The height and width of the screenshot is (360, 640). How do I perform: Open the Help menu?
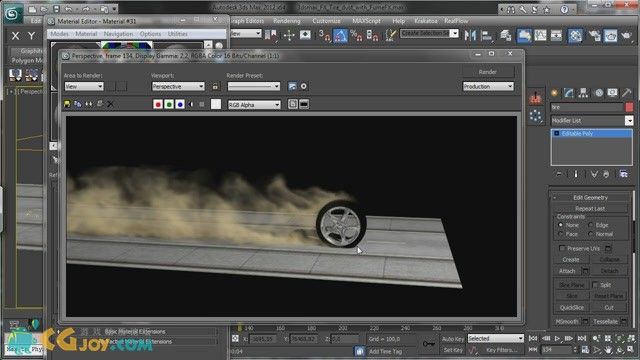(x=398, y=21)
